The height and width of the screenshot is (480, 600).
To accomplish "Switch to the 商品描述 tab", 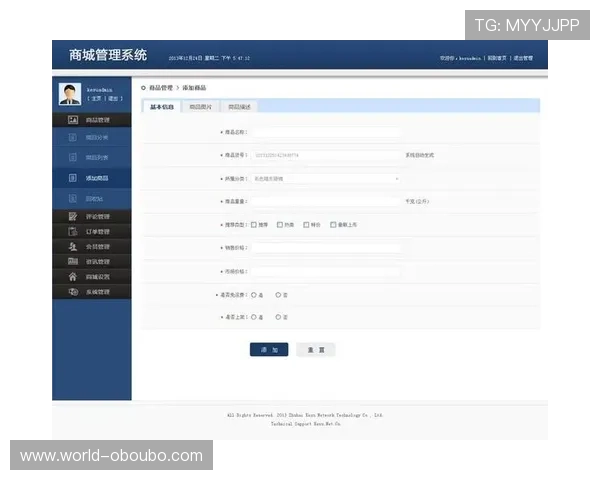I will tap(240, 107).
